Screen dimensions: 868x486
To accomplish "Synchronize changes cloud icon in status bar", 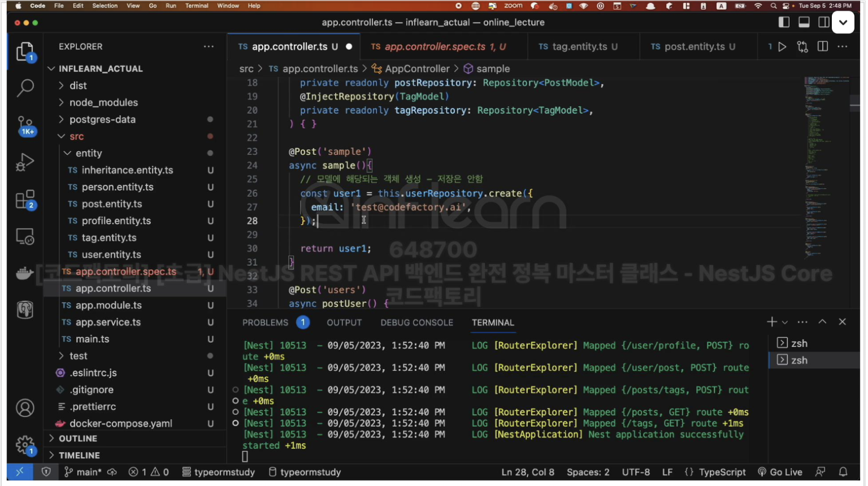I will [x=112, y=472].
